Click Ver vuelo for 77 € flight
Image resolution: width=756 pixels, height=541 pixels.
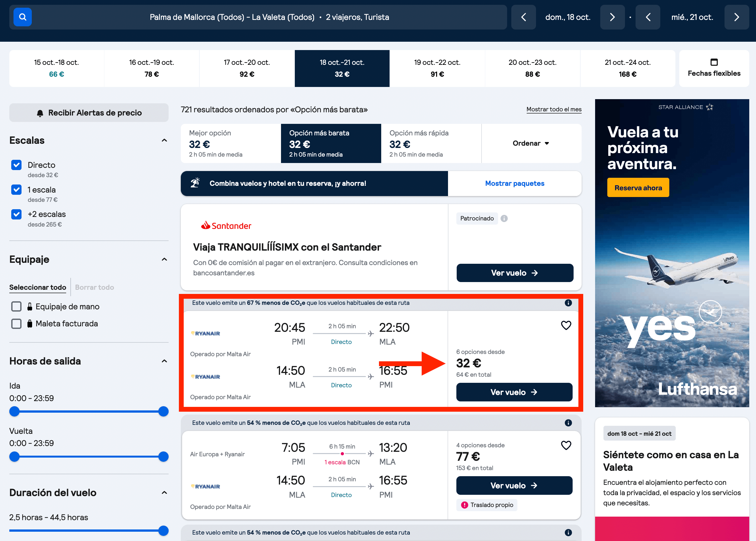point(514,485)
